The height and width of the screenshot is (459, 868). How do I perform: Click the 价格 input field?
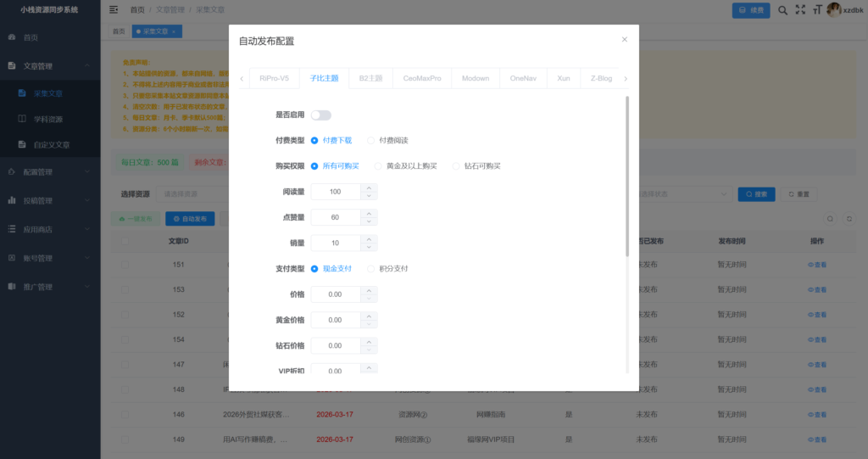pyautogui.click(x=336, y=294)
